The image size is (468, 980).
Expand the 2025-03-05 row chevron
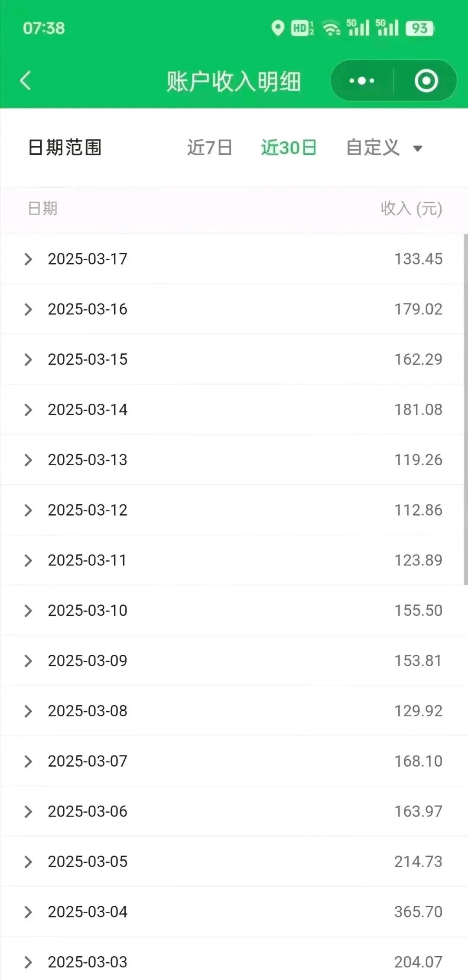[28, 862]
